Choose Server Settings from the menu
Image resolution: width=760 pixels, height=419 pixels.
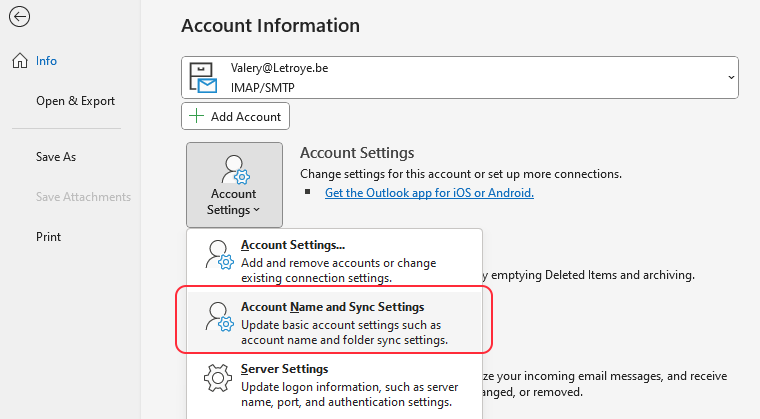coord(334,385)
